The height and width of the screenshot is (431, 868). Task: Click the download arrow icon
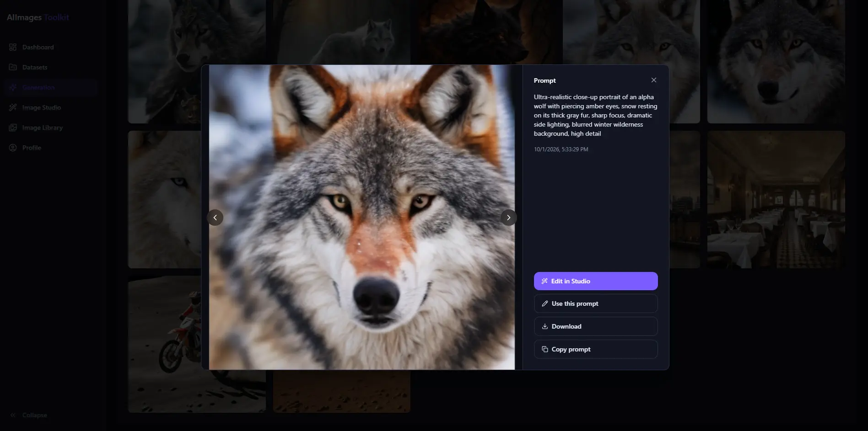[545, 326]
